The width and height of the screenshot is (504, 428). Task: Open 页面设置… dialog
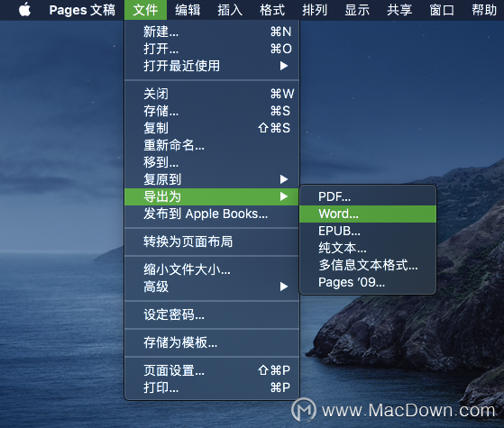tap(212, 370)
